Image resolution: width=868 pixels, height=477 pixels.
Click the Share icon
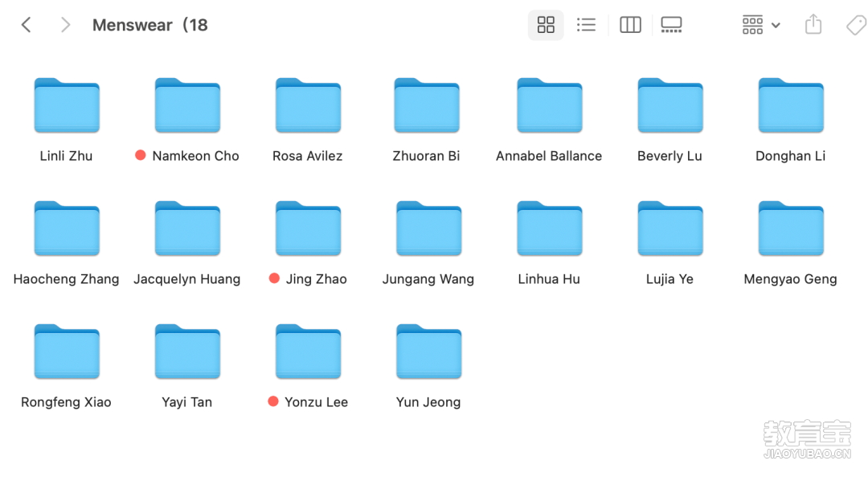click(813, 25)
